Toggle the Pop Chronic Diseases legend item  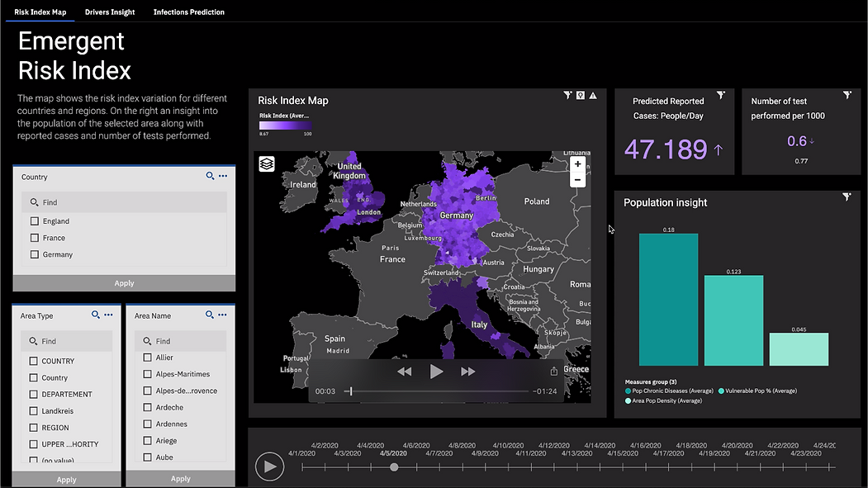(669, 391)
